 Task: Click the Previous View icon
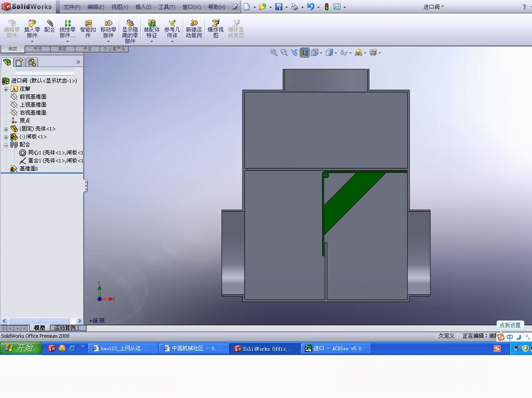[x=294, y=53]
